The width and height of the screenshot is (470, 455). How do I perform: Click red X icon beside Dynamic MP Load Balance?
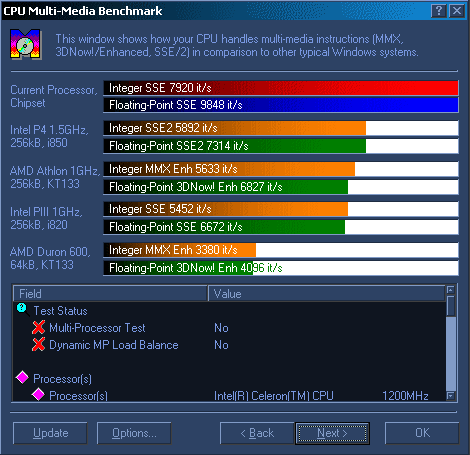(x=38, y=344)
